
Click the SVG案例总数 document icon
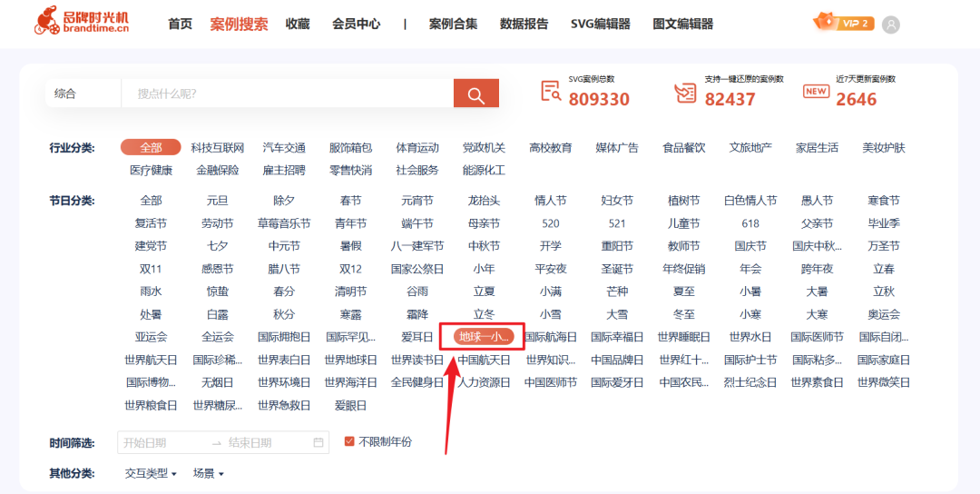551,92
